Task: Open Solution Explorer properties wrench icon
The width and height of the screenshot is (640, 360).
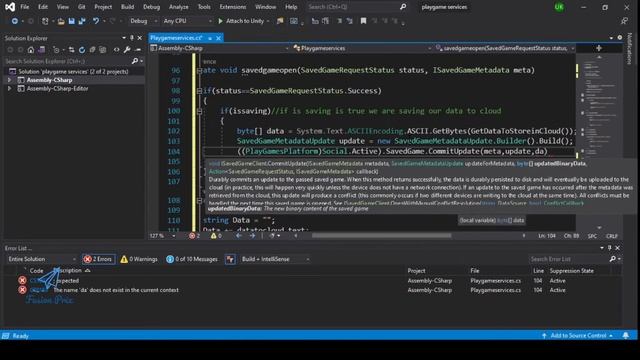Action: click(127, 50)
